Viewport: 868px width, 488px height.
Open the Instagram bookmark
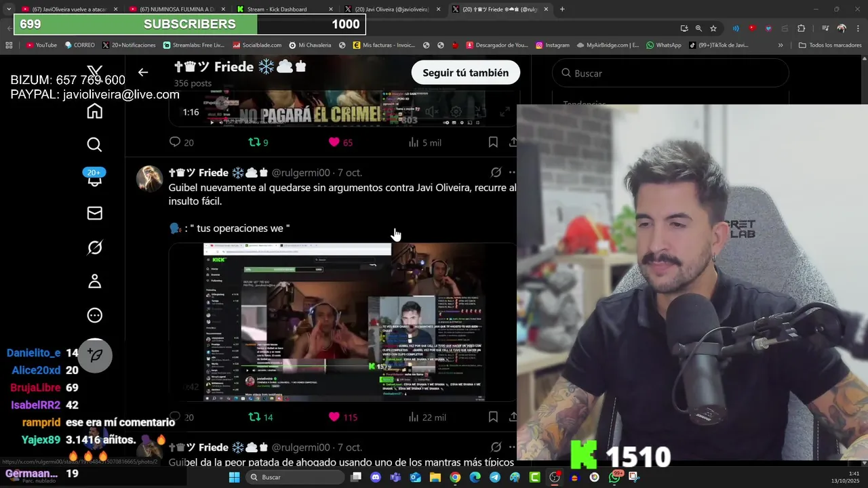[x=553, y=45]
